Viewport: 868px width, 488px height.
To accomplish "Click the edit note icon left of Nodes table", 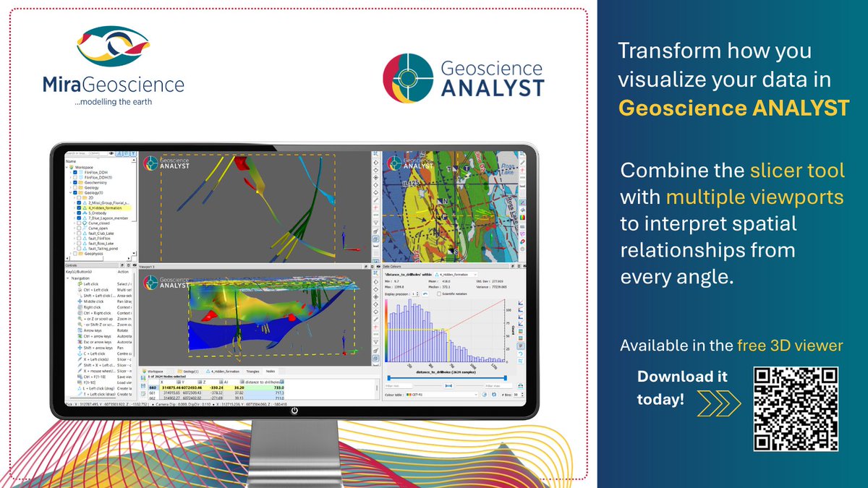I will [143, 393].
